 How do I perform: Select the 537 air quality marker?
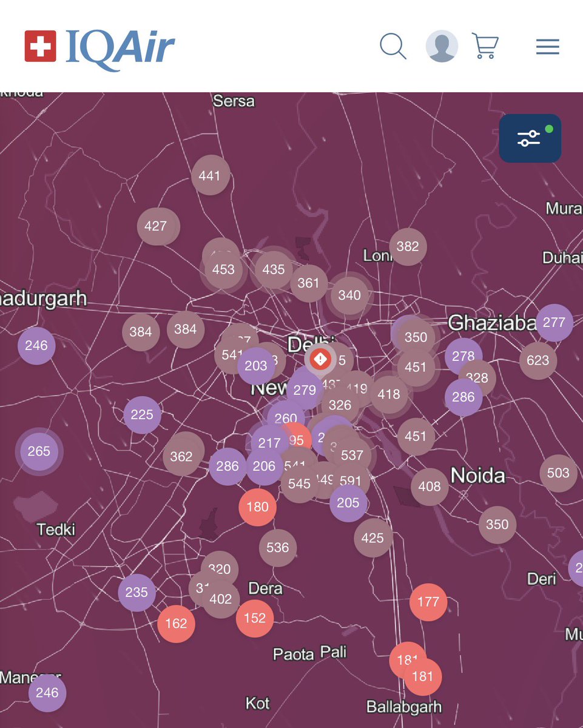point(352,455)
